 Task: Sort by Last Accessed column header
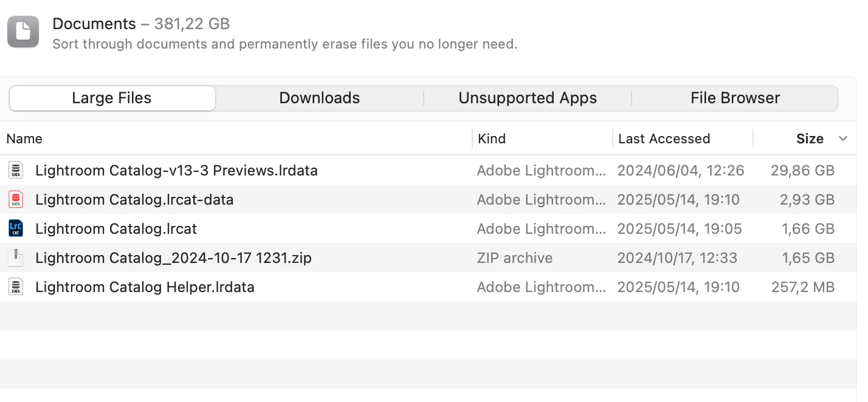click(x=664, y=139)
